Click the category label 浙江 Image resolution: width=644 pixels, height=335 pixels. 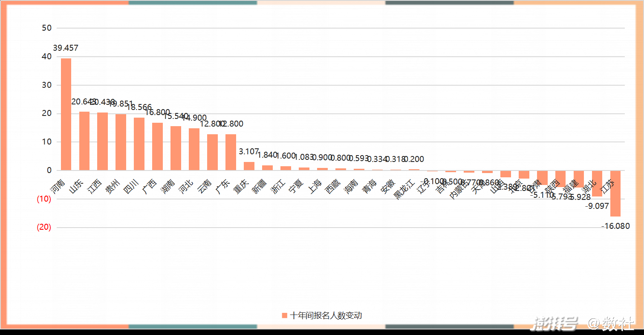pyautogui.click(x=277, y=187)
